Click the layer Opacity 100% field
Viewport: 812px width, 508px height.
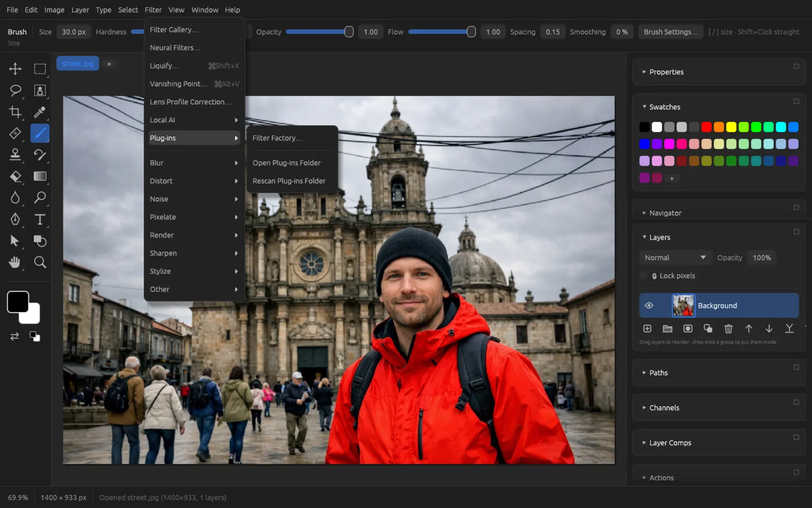pos(762,258)
